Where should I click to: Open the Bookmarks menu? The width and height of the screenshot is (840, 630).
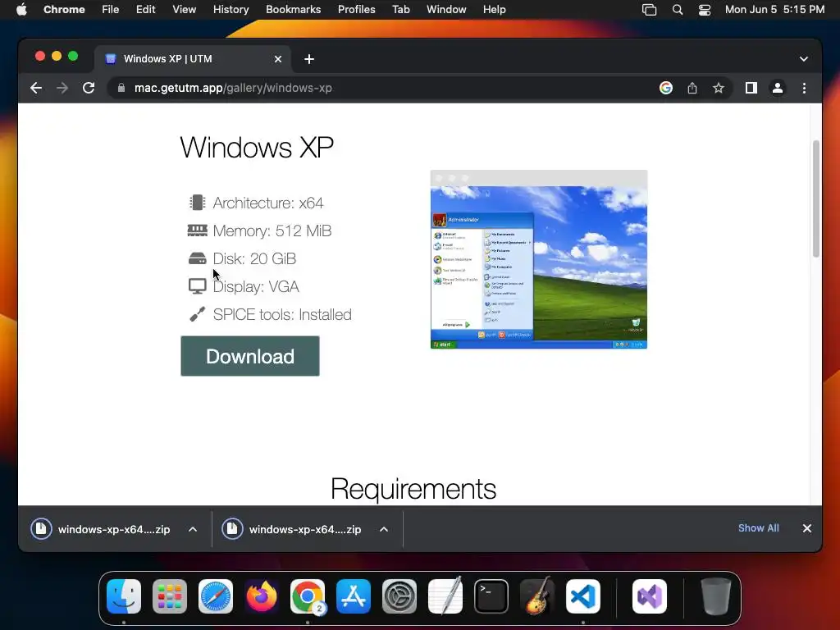tap(293, 10)
